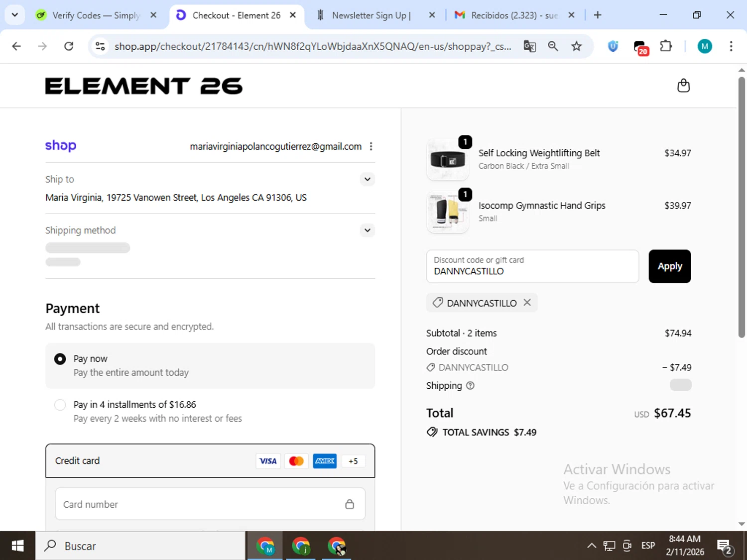Screen dimensions: 747x560
Task: Switch to Recibidos Gmail tab
Action: (514, 15)
